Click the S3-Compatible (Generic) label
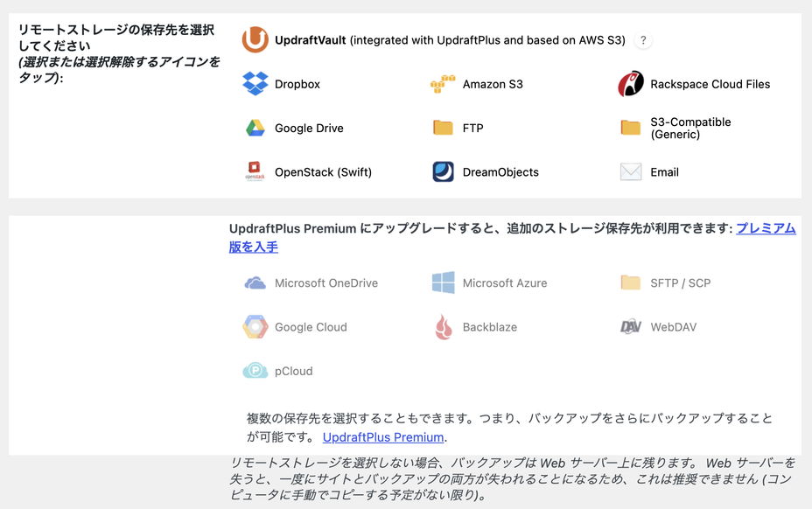The image size is (812, 509). pyautogui.click(x=691, y=128)
